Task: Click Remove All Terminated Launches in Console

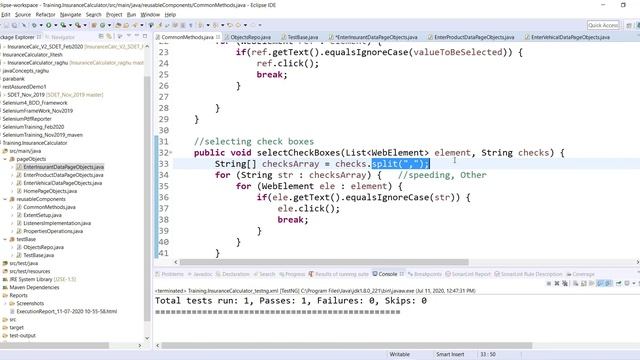Action: click(x=565, y=283)
